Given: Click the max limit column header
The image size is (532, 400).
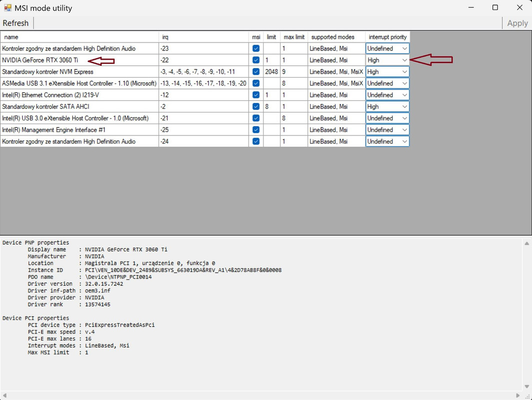Looking at the screenshot, I should pos(294,37).
